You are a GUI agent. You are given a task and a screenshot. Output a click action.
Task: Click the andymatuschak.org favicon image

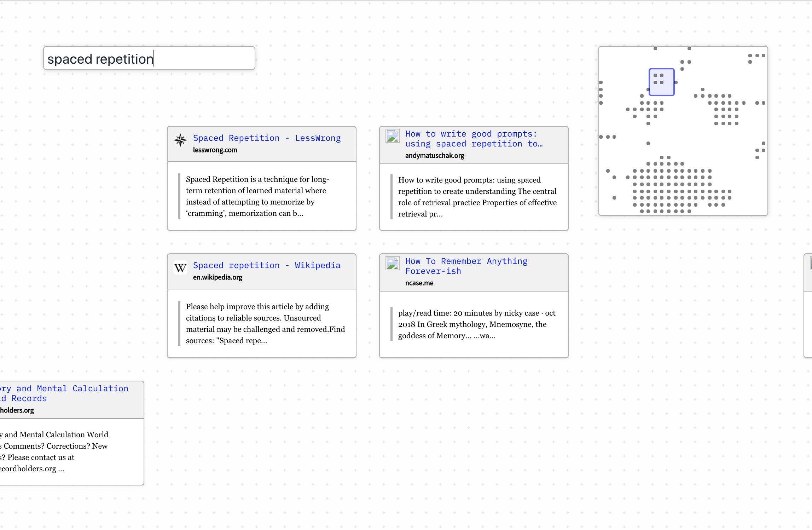click(393, 136)
